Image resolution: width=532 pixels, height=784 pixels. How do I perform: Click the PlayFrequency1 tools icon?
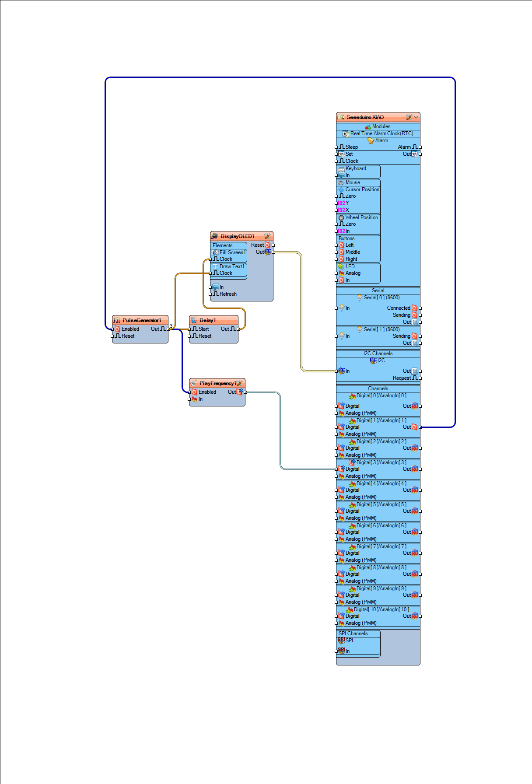point(239,383)
